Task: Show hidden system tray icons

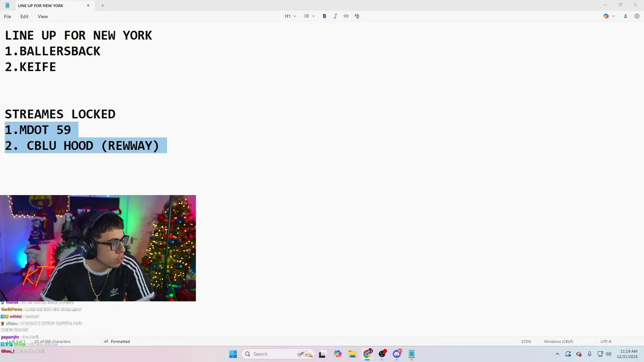Action: (557, 354)
